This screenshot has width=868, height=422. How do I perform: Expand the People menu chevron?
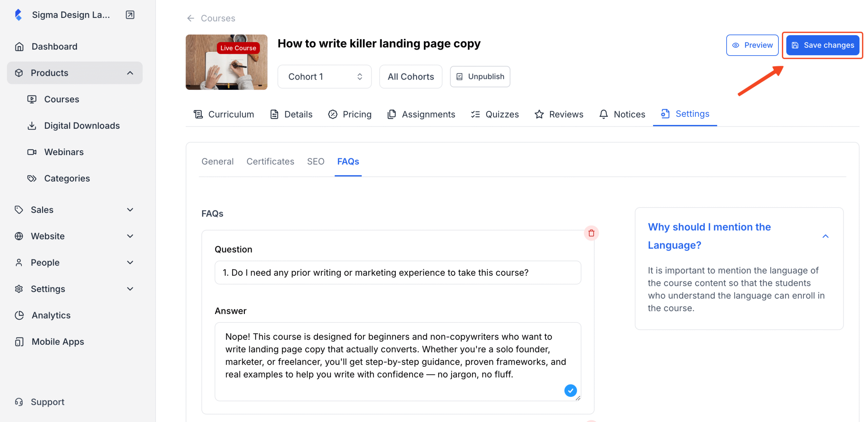(130, 262)
